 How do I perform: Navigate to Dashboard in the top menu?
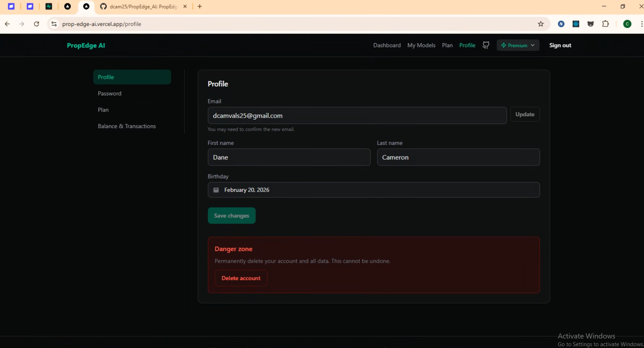(387, 45)
